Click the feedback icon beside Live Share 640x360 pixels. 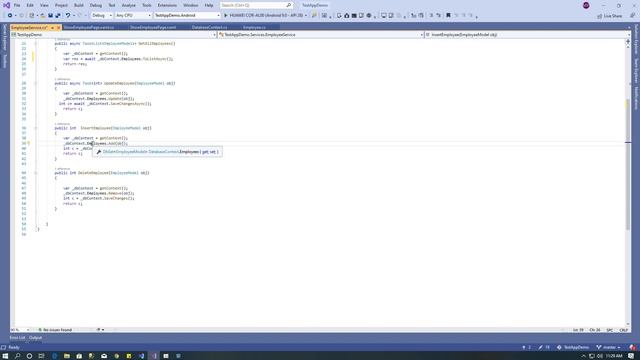click(632, 16)
